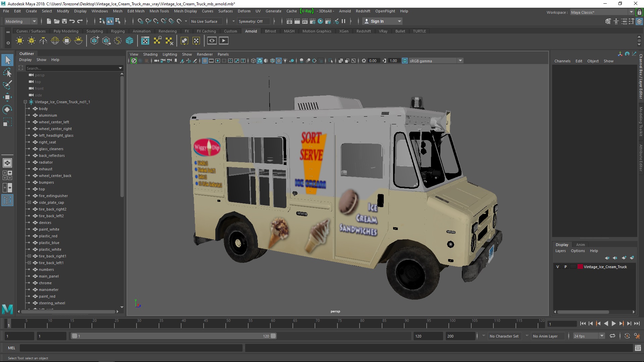644x362 pixels.
Task: Open the sRGB gamma view transform dropdown
Action: click(x=436, y=61)
